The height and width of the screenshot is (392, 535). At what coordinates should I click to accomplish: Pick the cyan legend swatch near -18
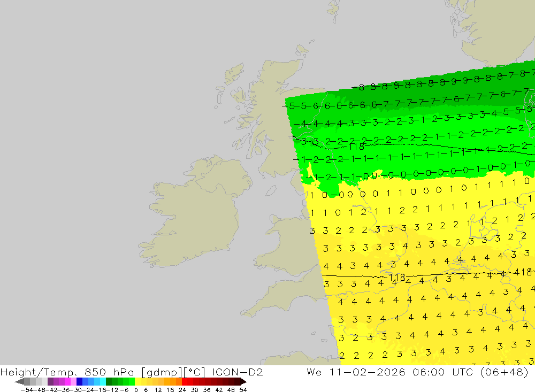103,382
